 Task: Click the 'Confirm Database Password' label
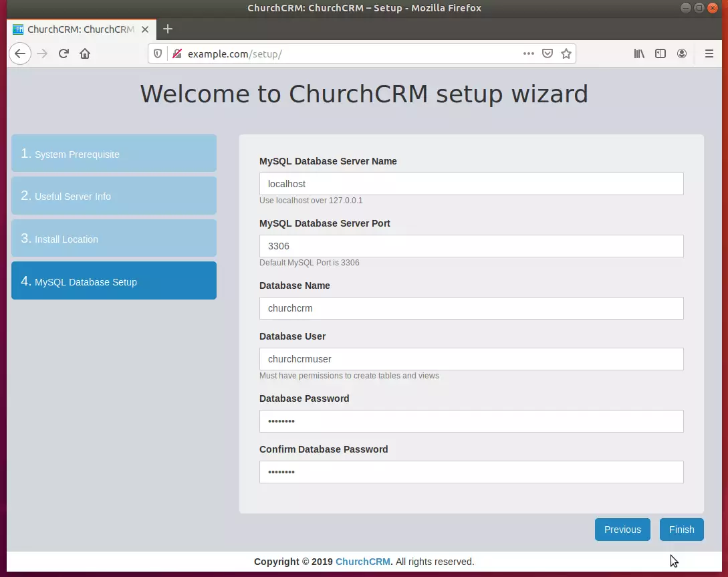(x=324, y=449)
